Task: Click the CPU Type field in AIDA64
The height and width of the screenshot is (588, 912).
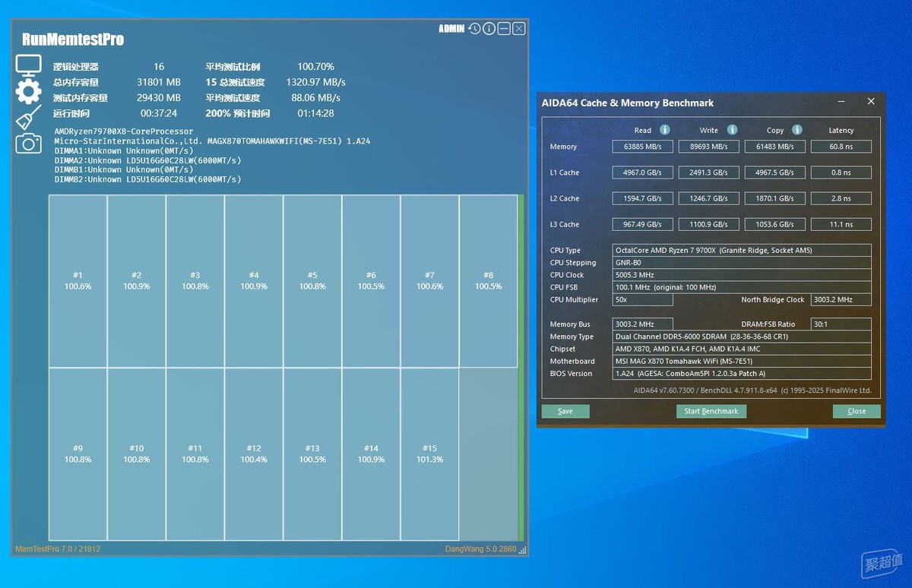Action: click(x=742, y=250)
